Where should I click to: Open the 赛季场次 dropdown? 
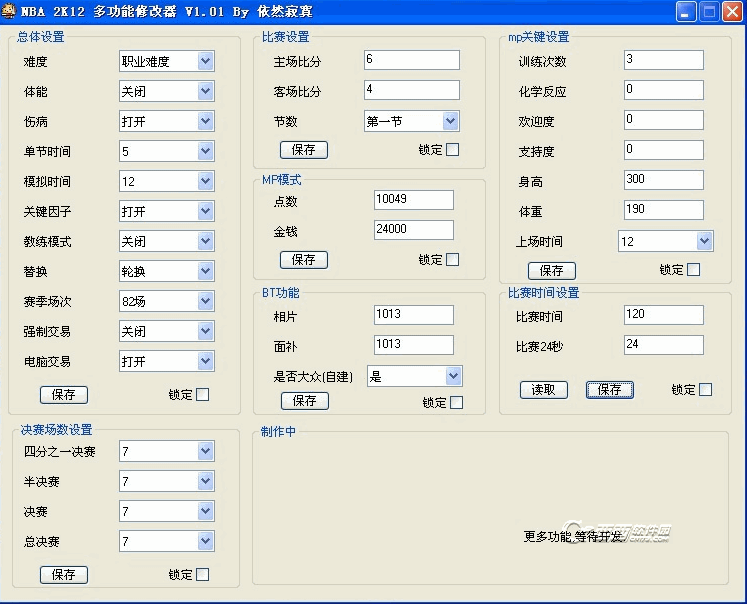click(167, 302)
